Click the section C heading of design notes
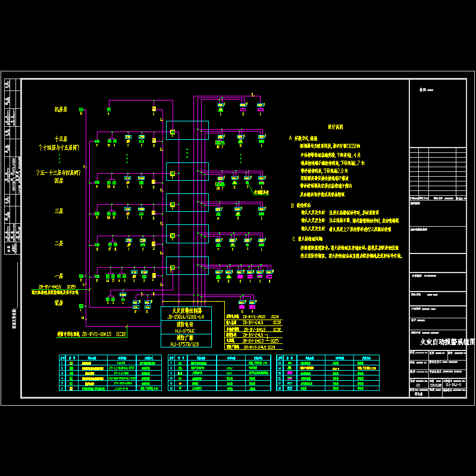 307,239
